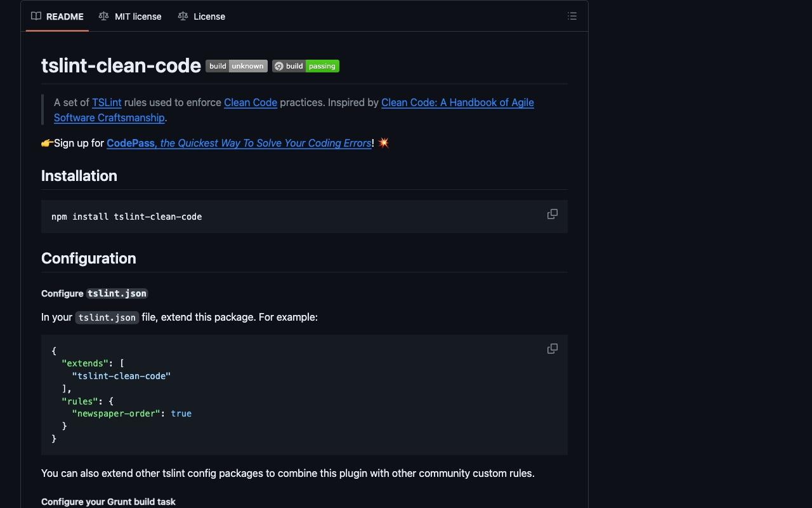This screenshot has height=508, width=812.
Task: Open the Clean Code link
Action: [251, 102]
